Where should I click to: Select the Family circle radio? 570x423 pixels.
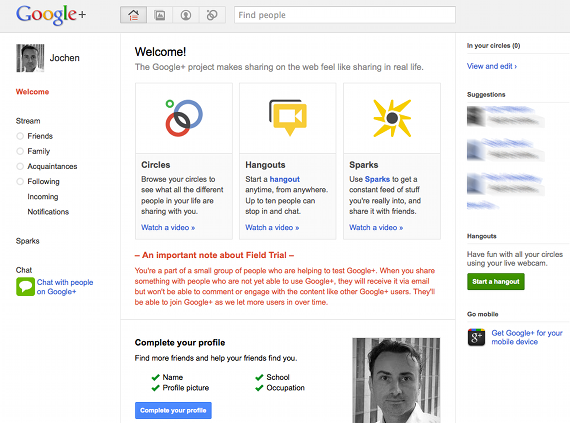point(20,151)
